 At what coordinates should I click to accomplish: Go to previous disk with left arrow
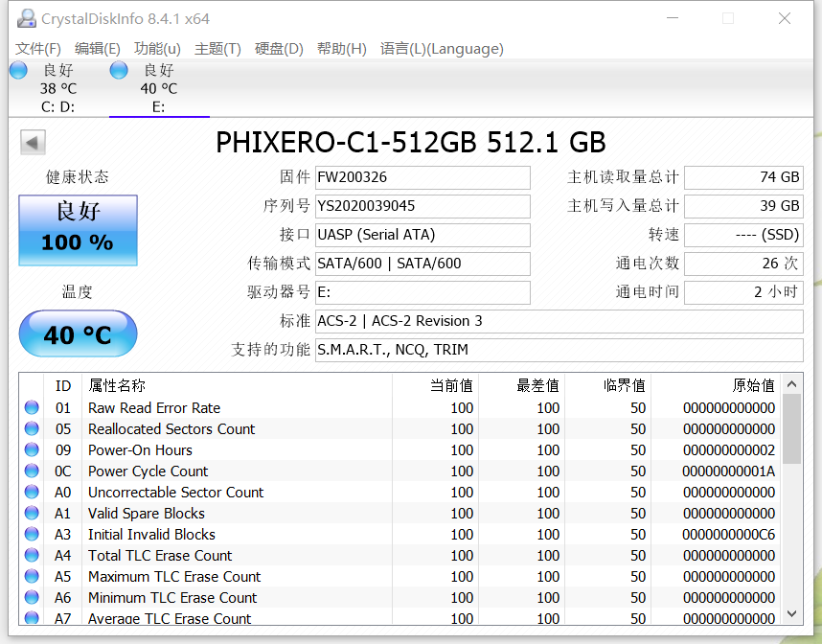33,142
